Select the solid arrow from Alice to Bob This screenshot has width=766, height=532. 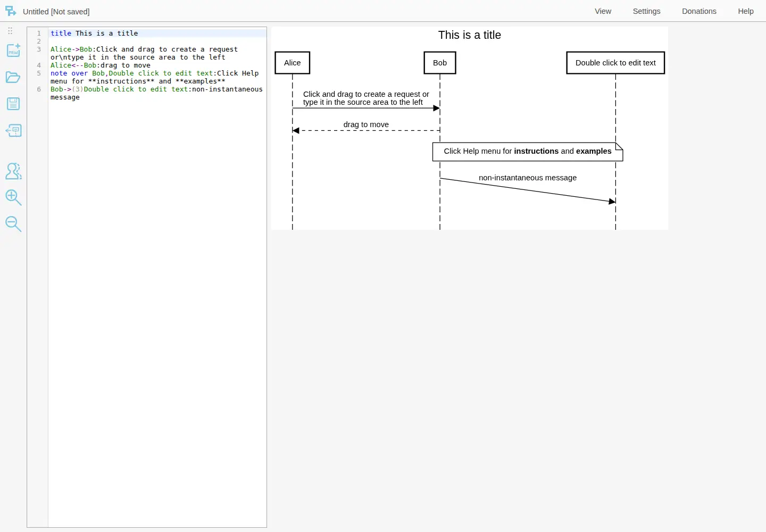[x=366, y=108]
